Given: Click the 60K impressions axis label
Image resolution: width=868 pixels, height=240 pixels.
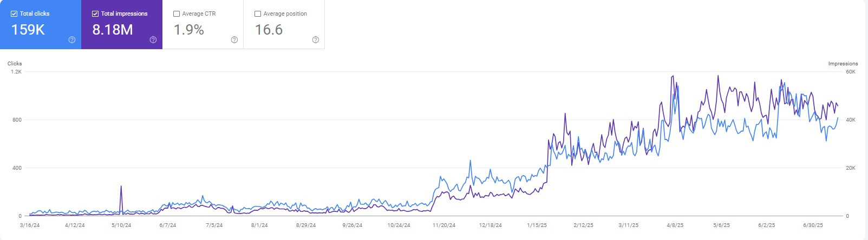Looking at the screenshot, I should pyautogui.click(x=851, y=72).
